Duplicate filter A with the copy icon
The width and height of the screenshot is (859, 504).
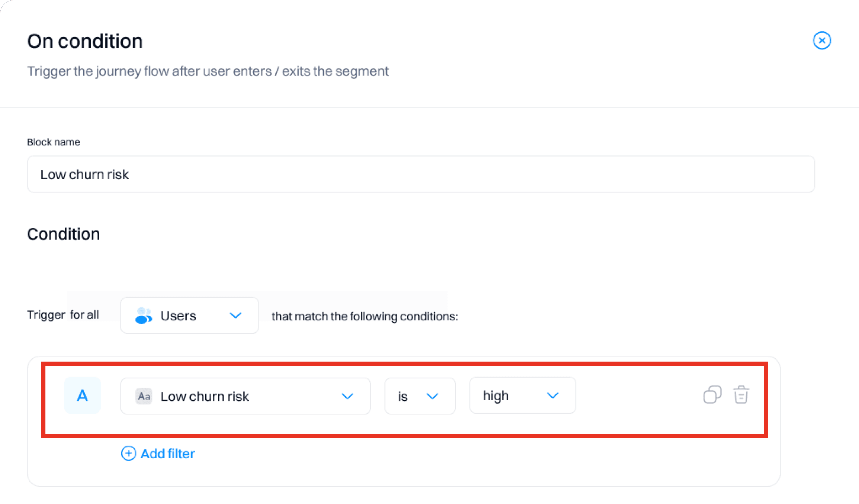(x=712, y=395)
